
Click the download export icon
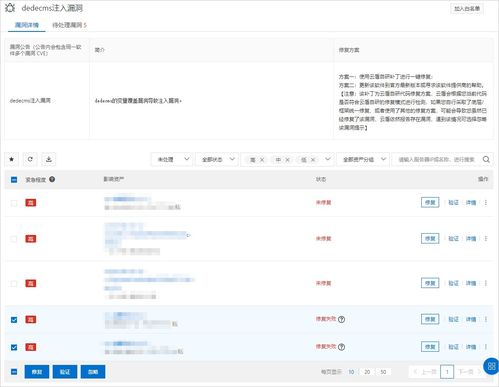tap(49, 159)
